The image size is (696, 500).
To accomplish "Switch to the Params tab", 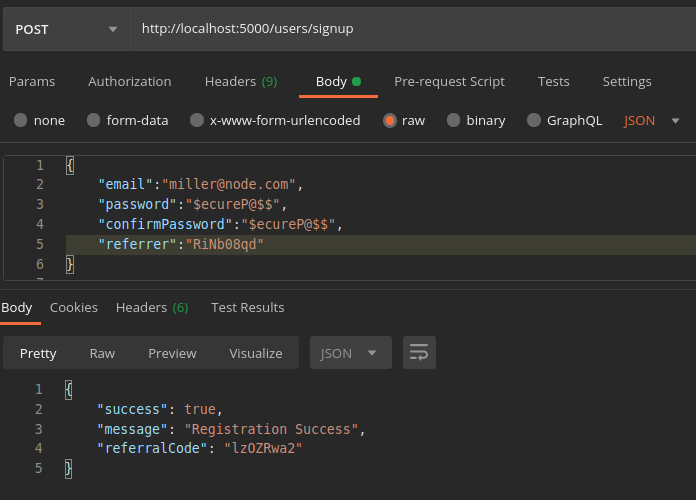I will tap(31, 82).
